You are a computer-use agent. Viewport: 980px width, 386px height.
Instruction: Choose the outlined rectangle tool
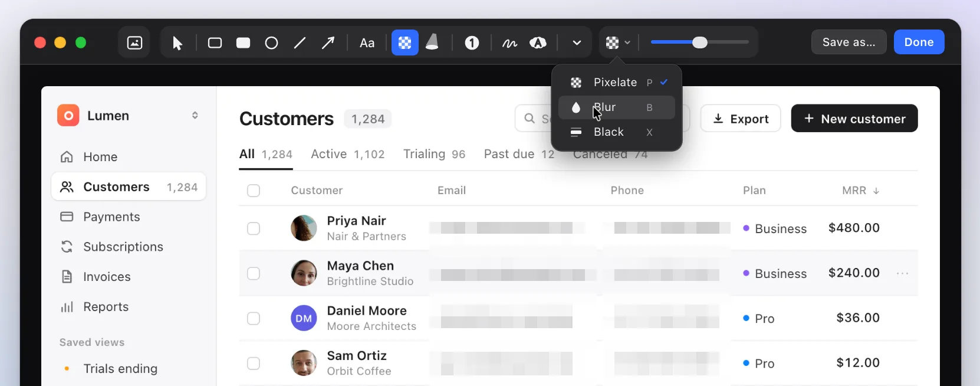tap(215, 43)
